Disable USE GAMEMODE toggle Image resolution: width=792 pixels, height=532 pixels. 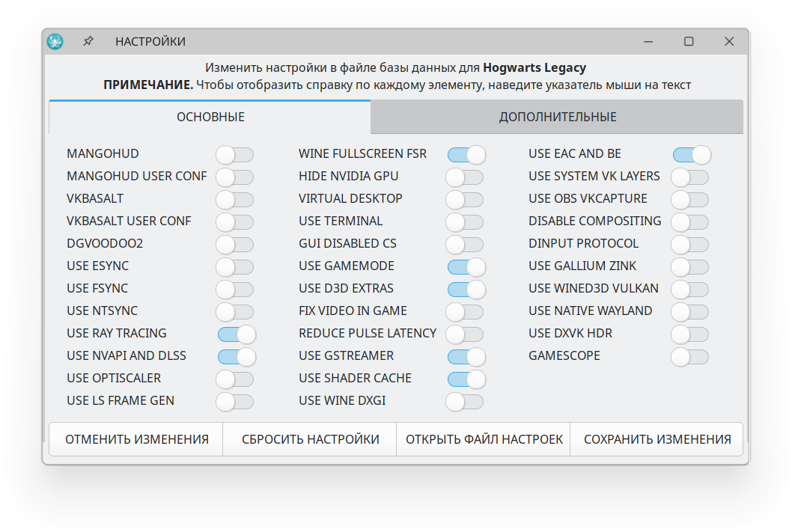click(x=466, y=267)
